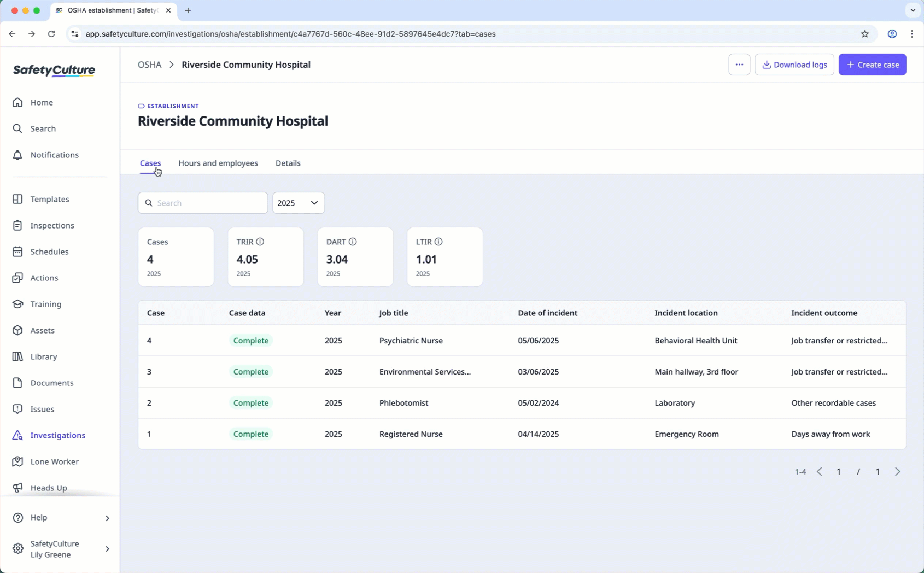This screenshot has height=573, width=924.
Task: Click the TRIR info icon
Action: tap(260, 242)
